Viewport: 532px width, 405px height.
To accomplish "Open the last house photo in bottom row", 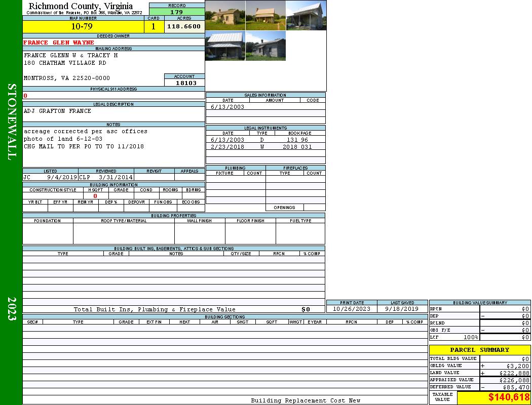I will [x=265, y=46].
